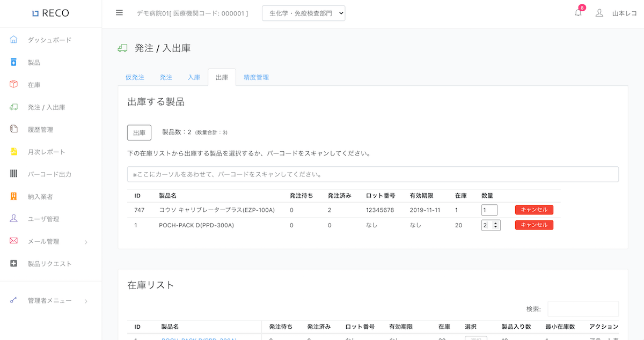Image resolution: width=644 pixels, height=340 pixels.
Task: Switch to the 仮発注 tab
Action: 135,77
